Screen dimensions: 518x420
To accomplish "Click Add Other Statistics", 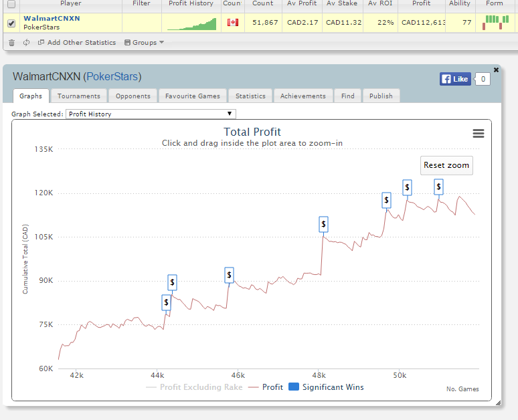I will click(x=77, y=43).
